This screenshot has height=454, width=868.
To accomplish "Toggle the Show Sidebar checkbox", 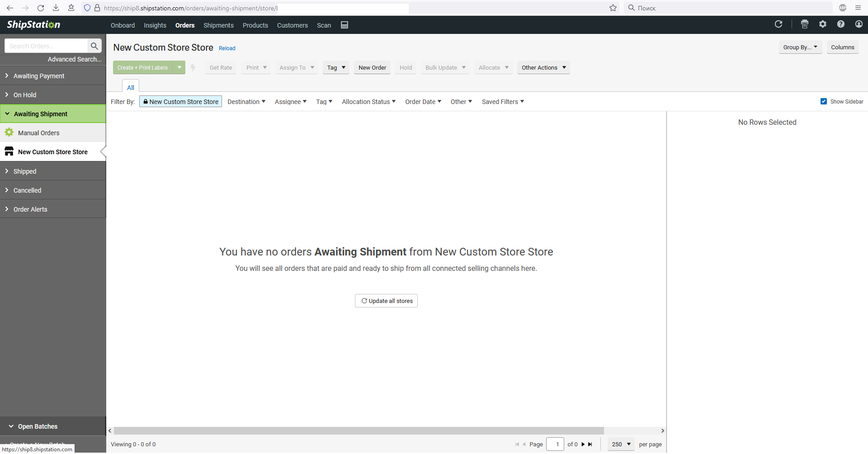I will pyautogui.click(x=824, y=101).
